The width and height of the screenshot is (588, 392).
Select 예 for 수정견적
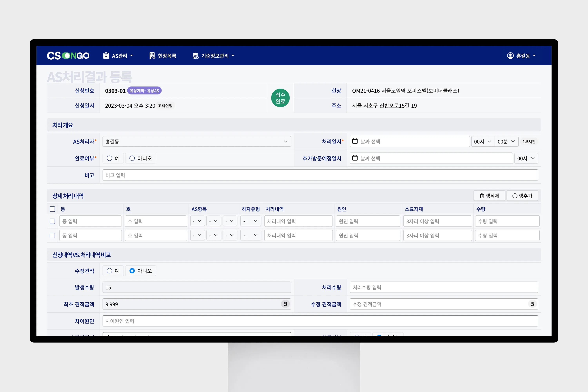[x=110, y=271]
